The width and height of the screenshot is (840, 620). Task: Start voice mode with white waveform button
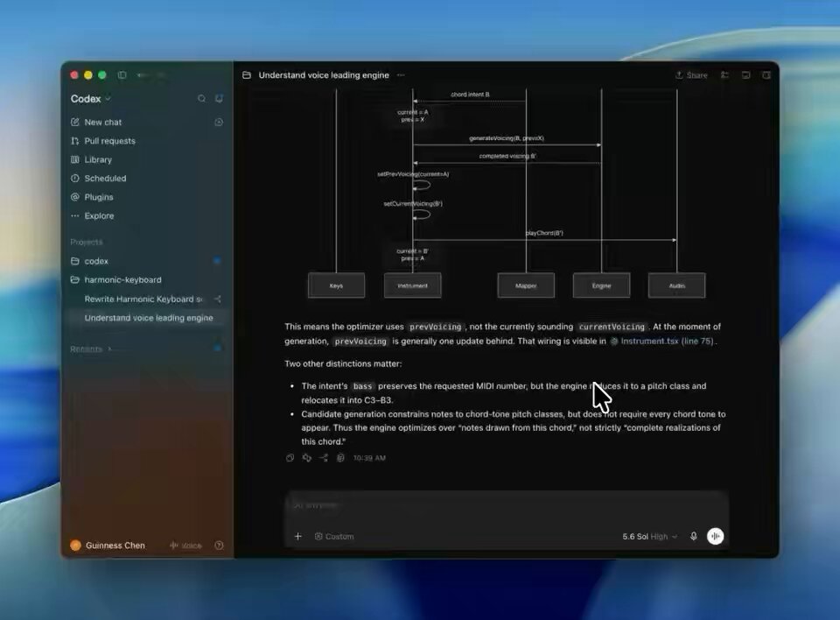[715, 536]
